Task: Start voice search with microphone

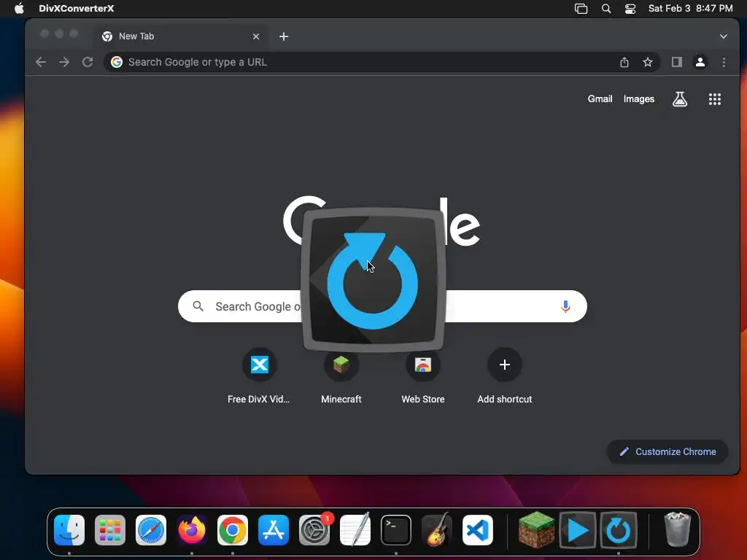Action: tap(565, 306)
